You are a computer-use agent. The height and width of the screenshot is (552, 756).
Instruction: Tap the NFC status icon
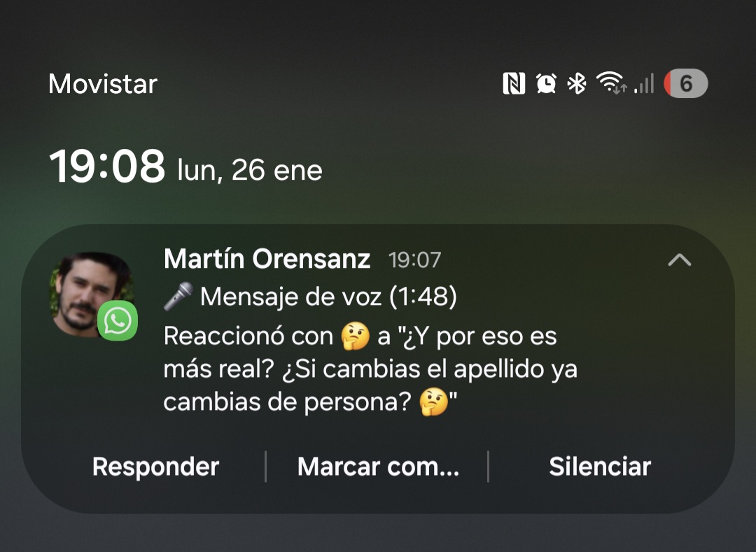(514, 84)
